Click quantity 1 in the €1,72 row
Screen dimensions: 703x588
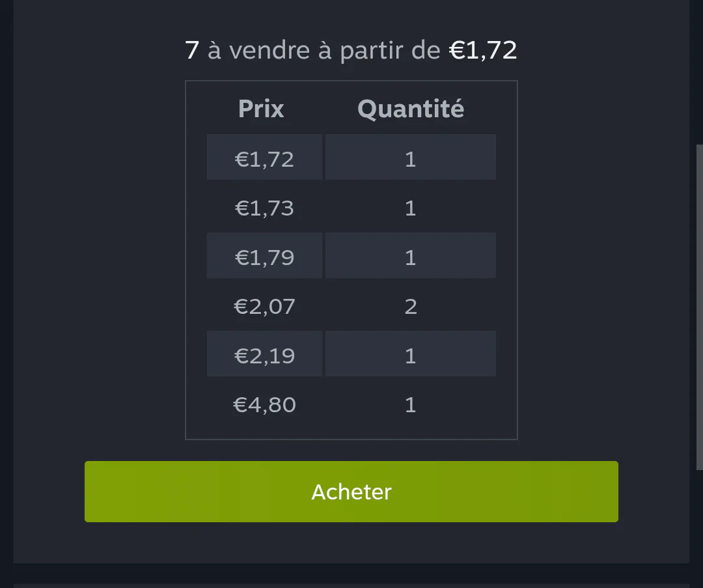point(411,157)
